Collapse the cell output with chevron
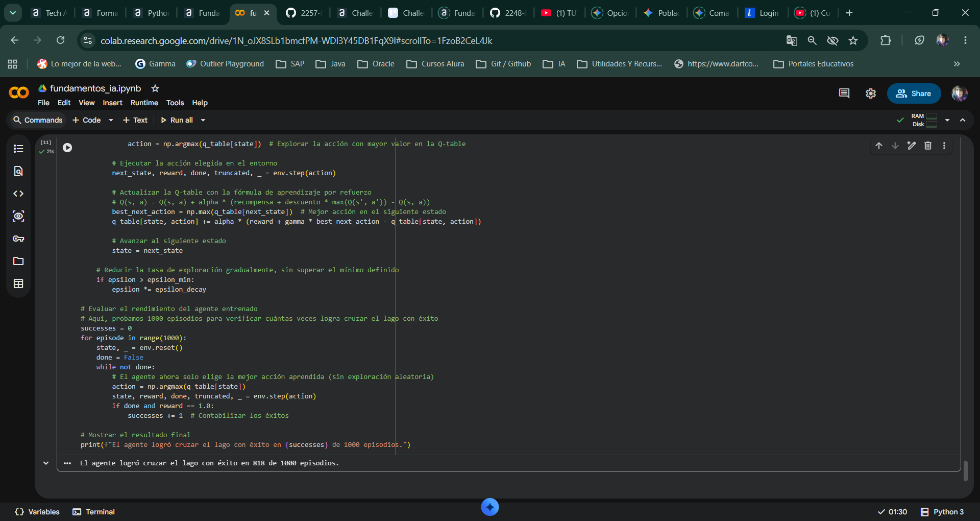The image size is (980, 521). tap(46, 463)
